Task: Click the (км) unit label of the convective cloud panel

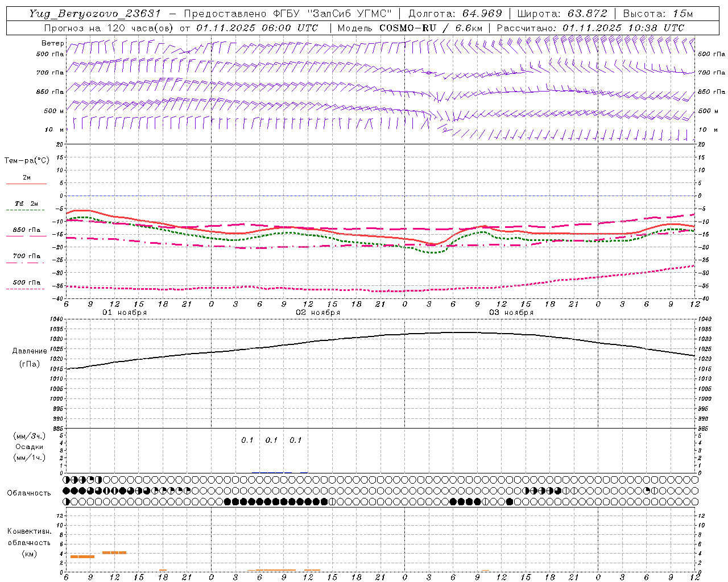Action: [30, 554]
